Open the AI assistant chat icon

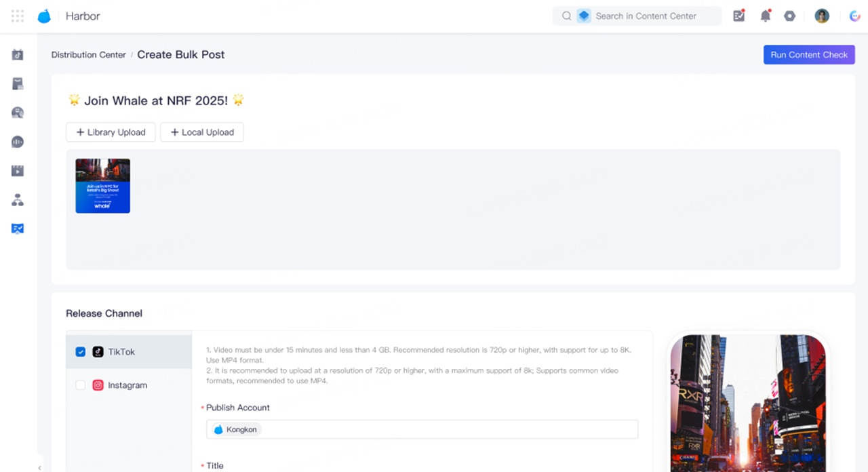854,16
